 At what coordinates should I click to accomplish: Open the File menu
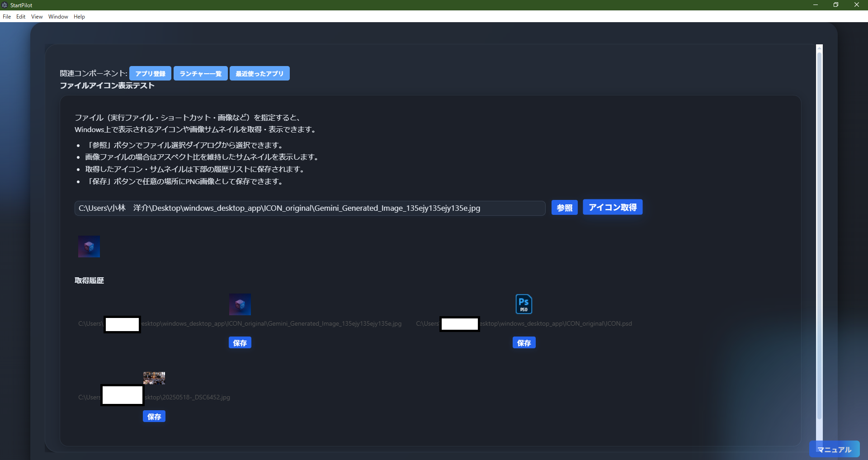tap(7, 17)
